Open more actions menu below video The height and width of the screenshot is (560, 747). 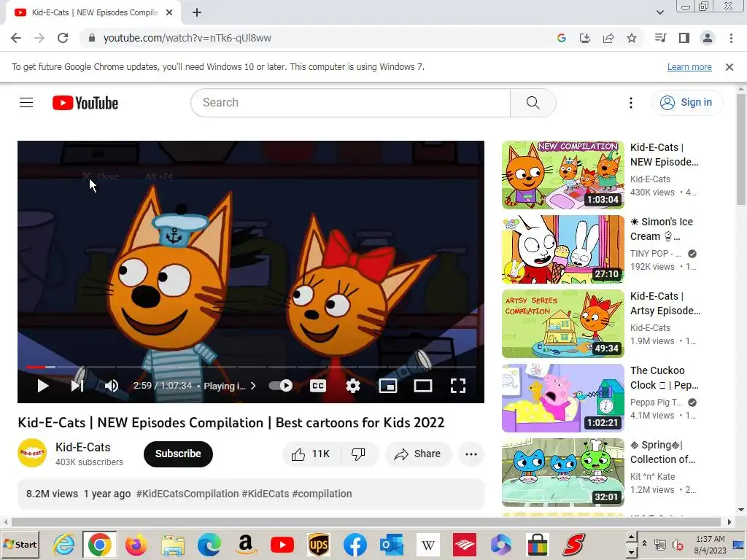coord(471,454)
